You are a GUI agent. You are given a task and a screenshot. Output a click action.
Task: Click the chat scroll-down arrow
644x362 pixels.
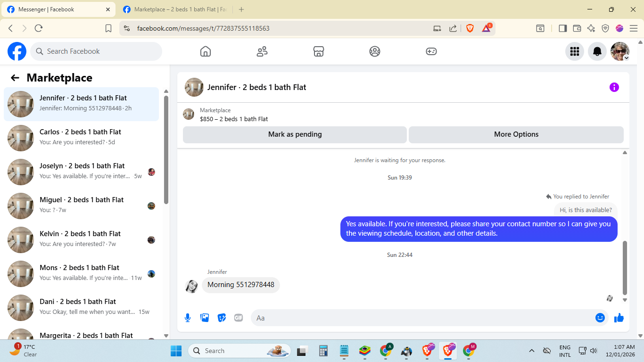click(625, 300)
